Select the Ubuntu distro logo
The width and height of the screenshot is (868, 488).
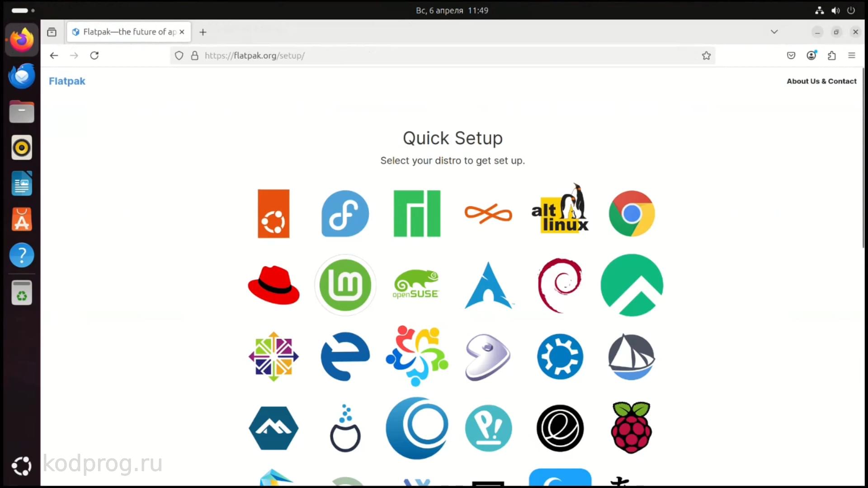tap(273, 213)
